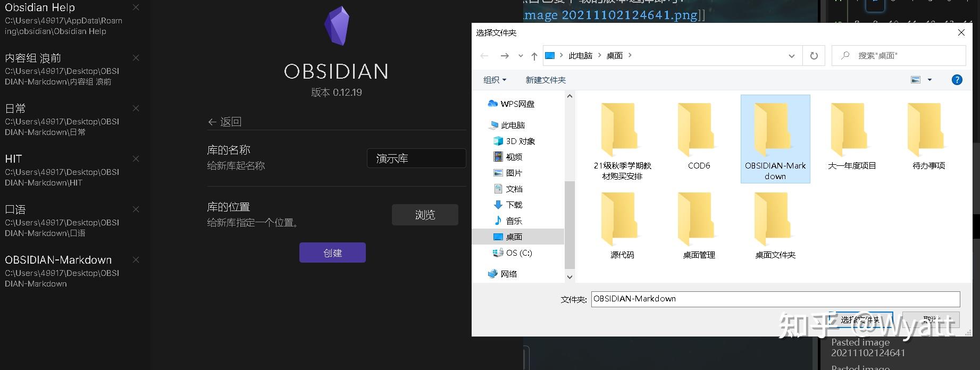Click the 浏览 browse button
This screenshot has width=980, height=370.
click(425, 215)
